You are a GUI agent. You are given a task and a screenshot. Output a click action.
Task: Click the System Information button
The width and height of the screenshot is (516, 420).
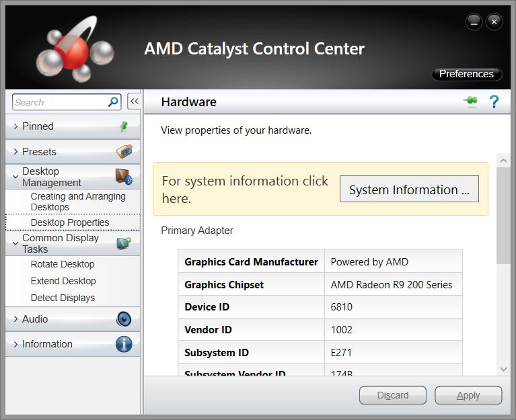409,189
